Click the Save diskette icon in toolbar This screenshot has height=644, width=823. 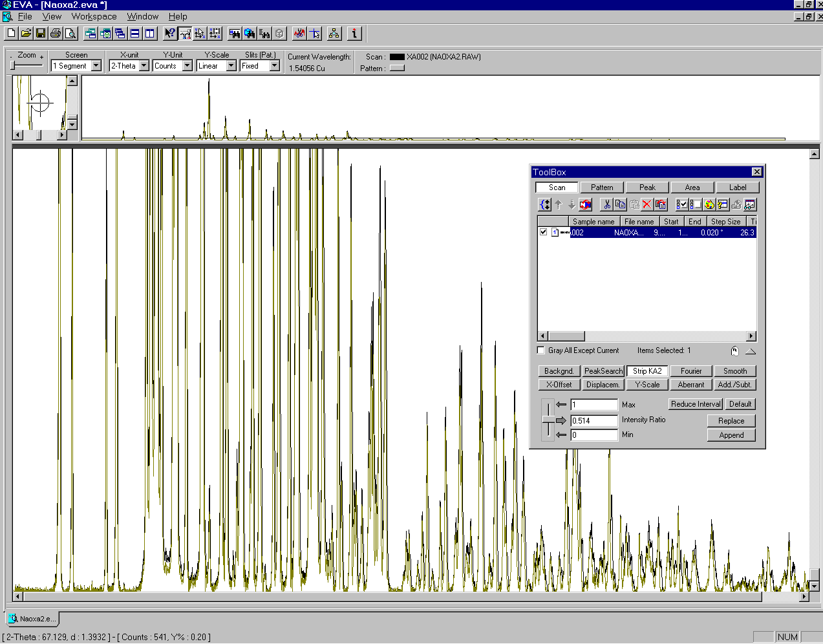(x=41, y=34)
